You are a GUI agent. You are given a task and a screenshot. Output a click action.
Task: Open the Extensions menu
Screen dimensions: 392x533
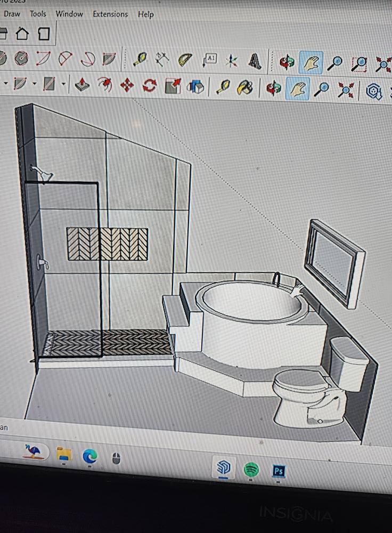click(x=110, y=14)
